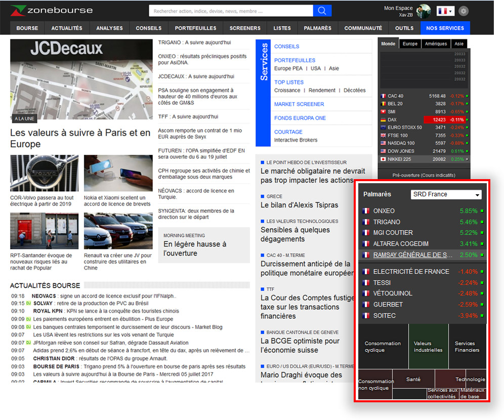The width and height of the screenshot is (504, 420).
Task: Switch to the Asie indices tab
Action: [459, 44]
